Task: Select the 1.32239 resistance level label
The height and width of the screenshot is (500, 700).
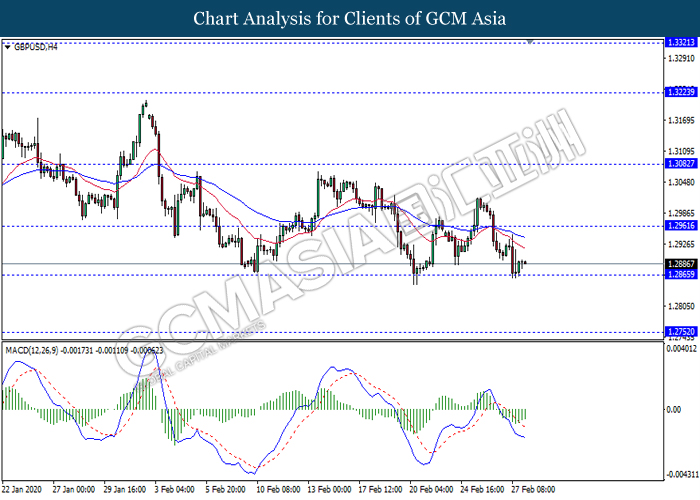Action: point(681,92)
